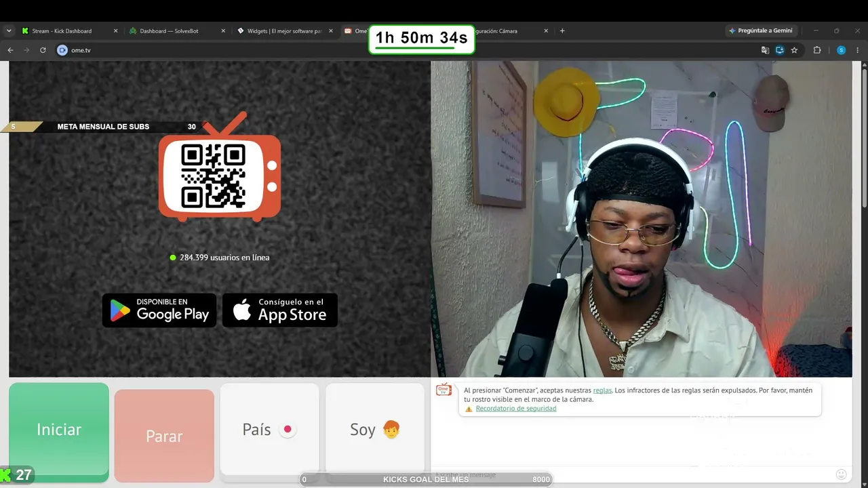
Task: Click the install app icon in address bar
Action: coord(780,50)
